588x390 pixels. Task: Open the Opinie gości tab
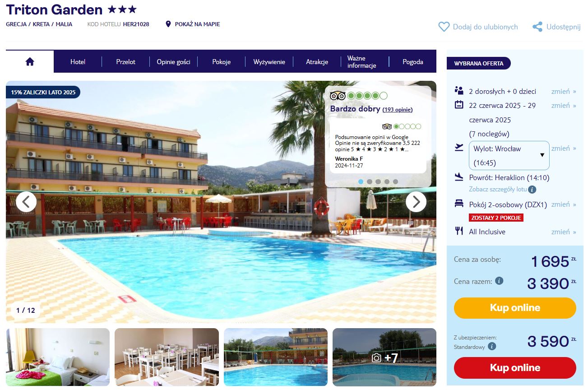pos(173,62)
